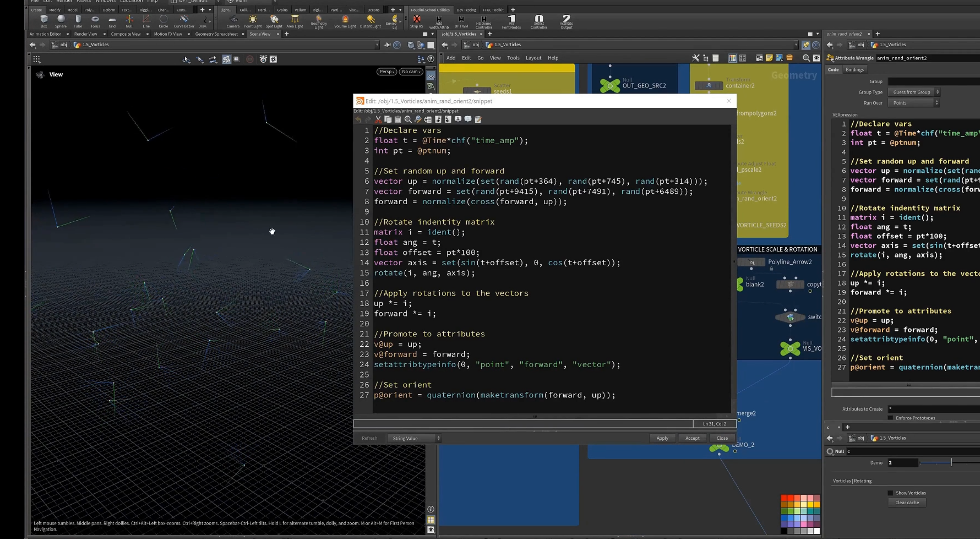Select the Sphere shelf tool

61,21
